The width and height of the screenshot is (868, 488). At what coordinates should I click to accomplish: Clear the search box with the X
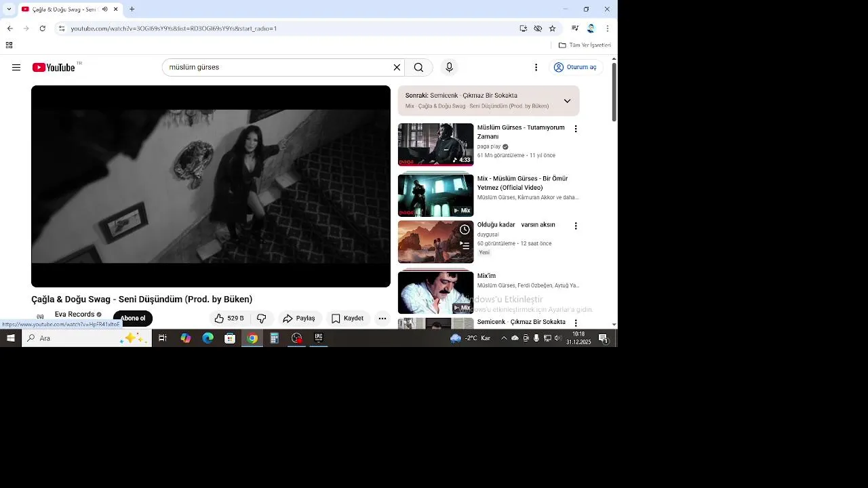point(397,67)
